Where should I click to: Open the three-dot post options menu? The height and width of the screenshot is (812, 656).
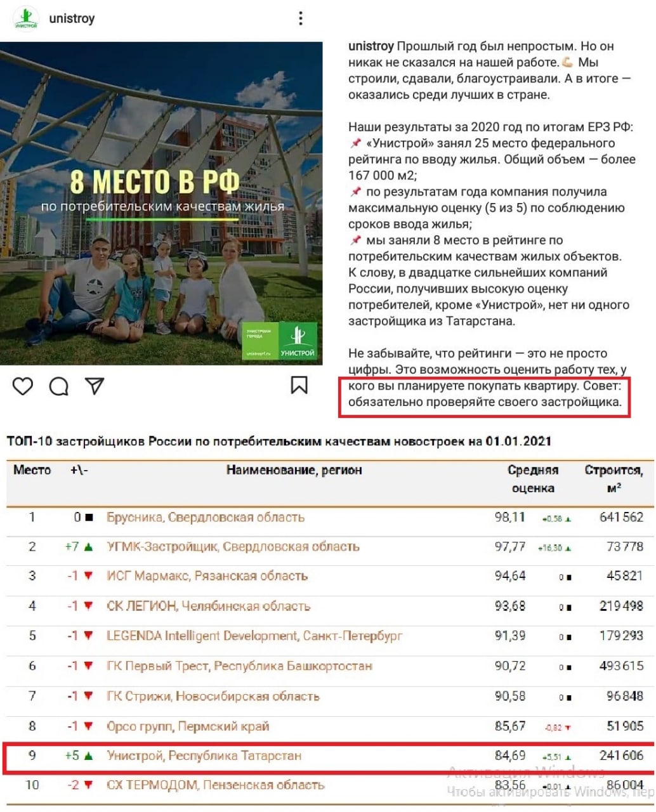pos(301,18)
